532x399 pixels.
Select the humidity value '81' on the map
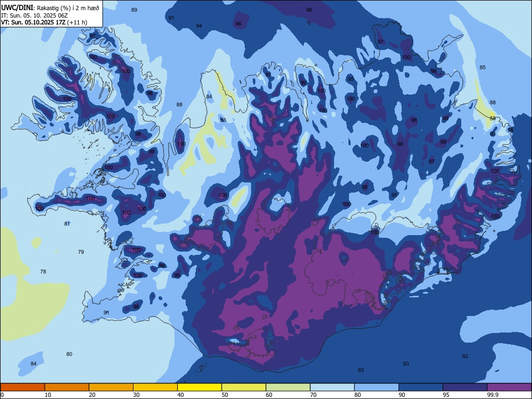click(67, 223)
